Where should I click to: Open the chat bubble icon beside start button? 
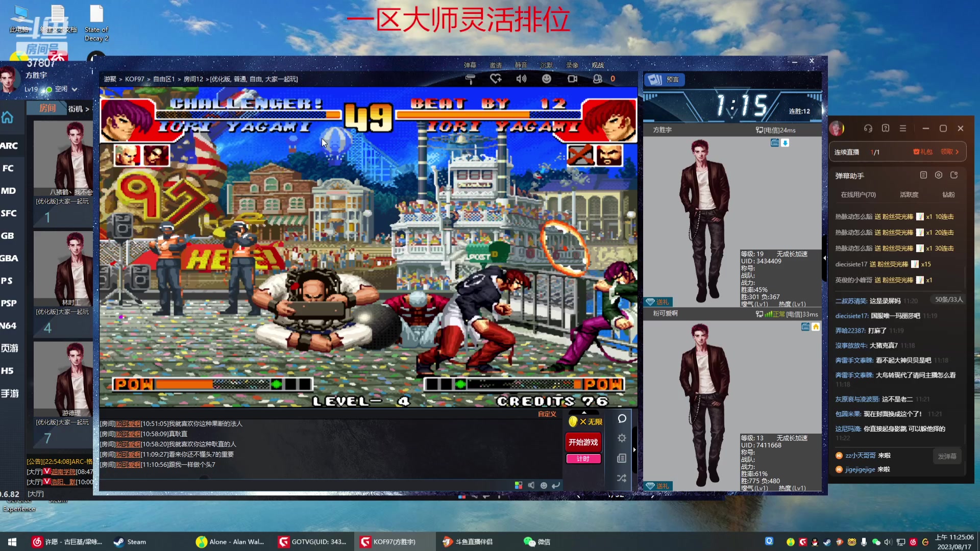pos(622,419)
